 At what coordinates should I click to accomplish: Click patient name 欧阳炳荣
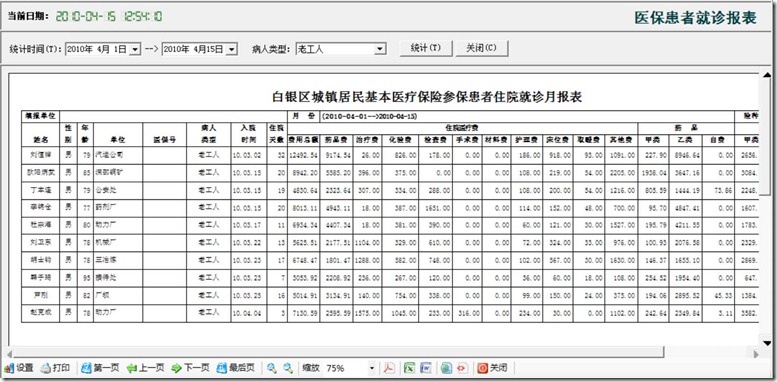(40, 172)
